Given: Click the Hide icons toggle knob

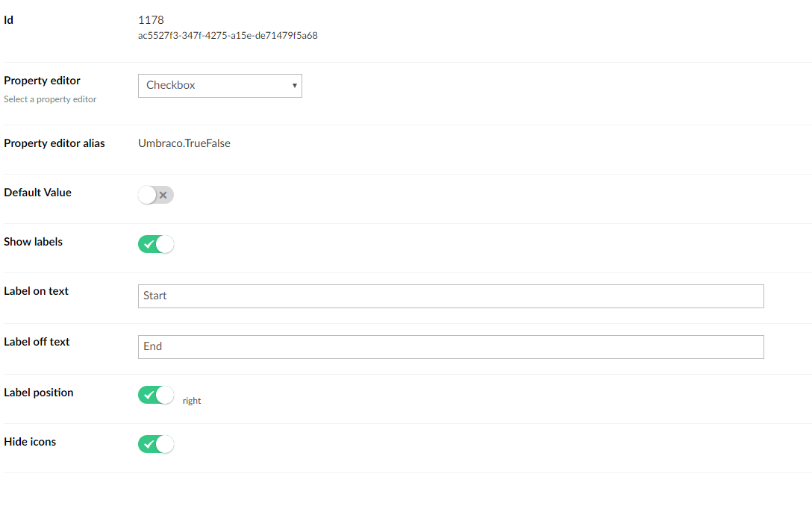Looking at the screenshot, I should coord(163,443).
